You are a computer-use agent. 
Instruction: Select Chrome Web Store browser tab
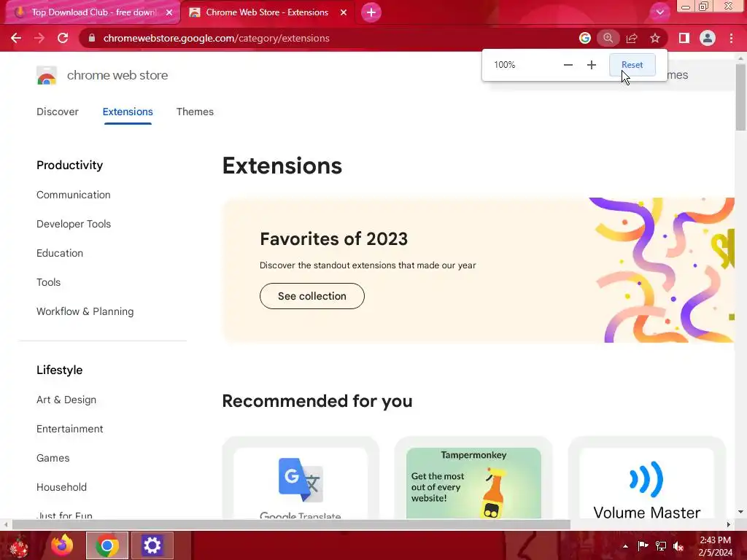(x=267, y=13)
